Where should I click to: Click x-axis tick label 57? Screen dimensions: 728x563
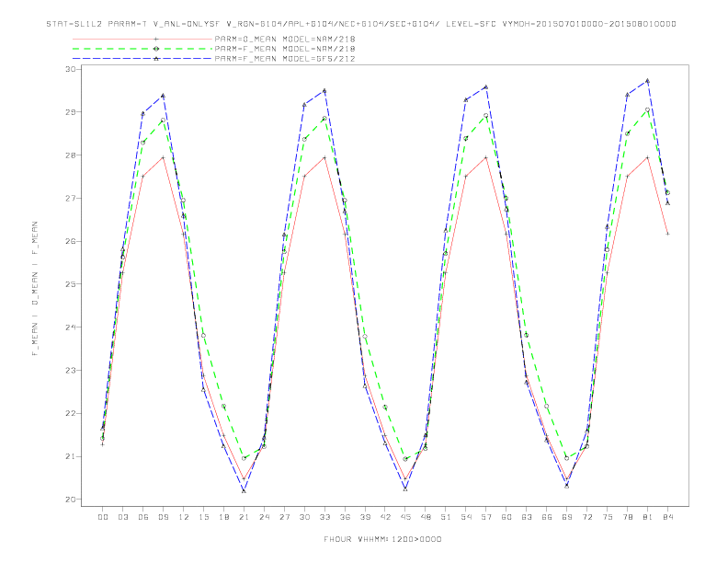486,517
